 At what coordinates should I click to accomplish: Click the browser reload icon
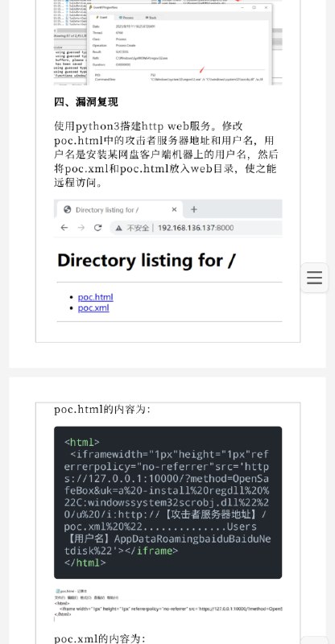click(97, 228)
